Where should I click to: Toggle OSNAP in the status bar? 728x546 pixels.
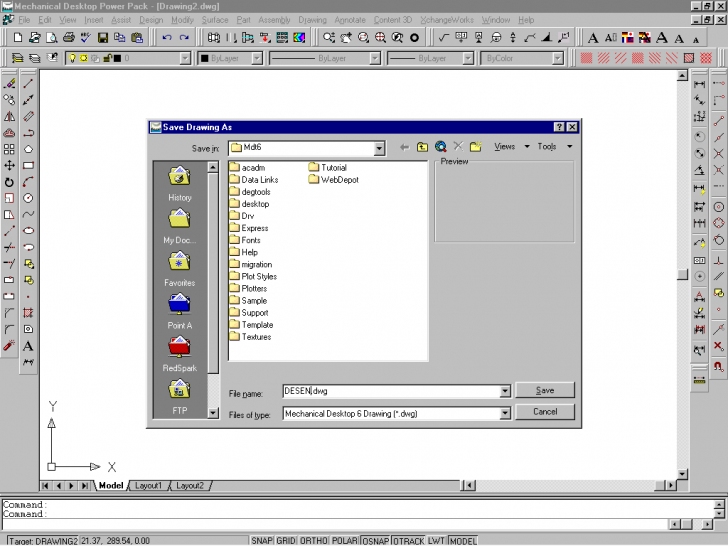pos(375,541)
